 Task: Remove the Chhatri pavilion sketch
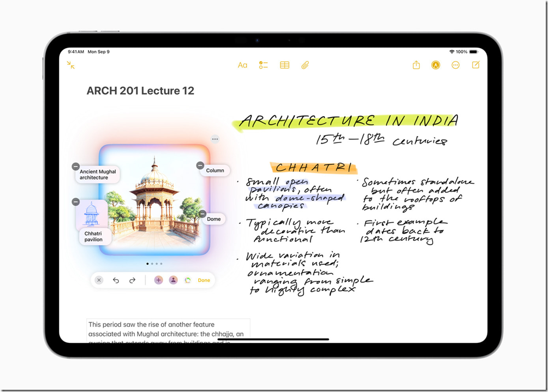point(76,202)
